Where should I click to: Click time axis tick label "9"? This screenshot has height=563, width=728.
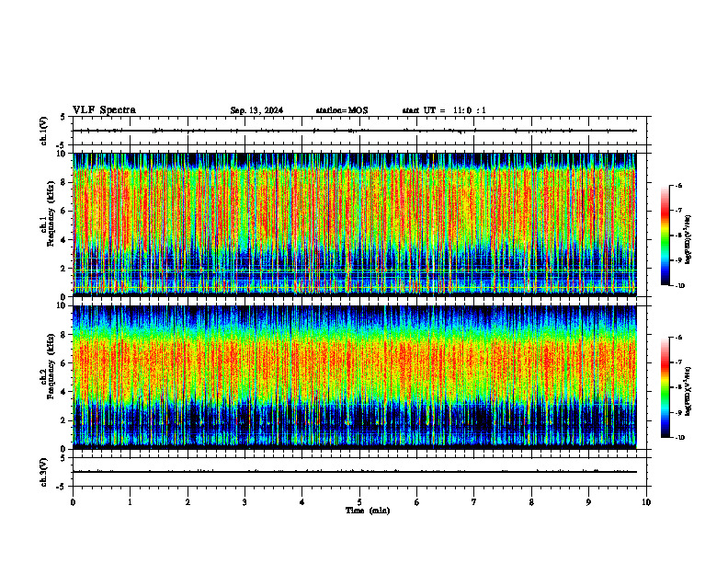[x=588, y=502]
